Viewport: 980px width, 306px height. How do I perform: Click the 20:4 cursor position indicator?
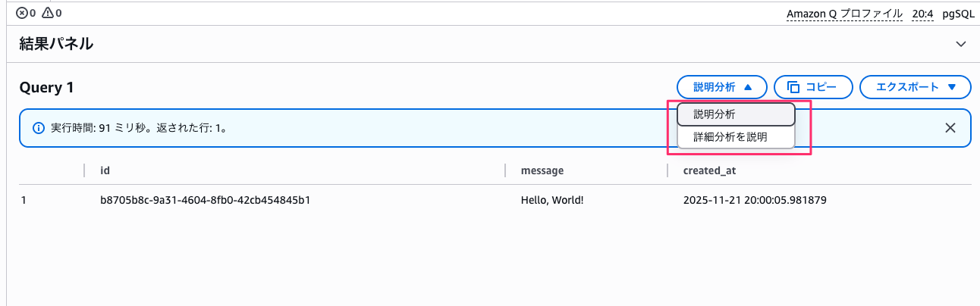point(923,14)
